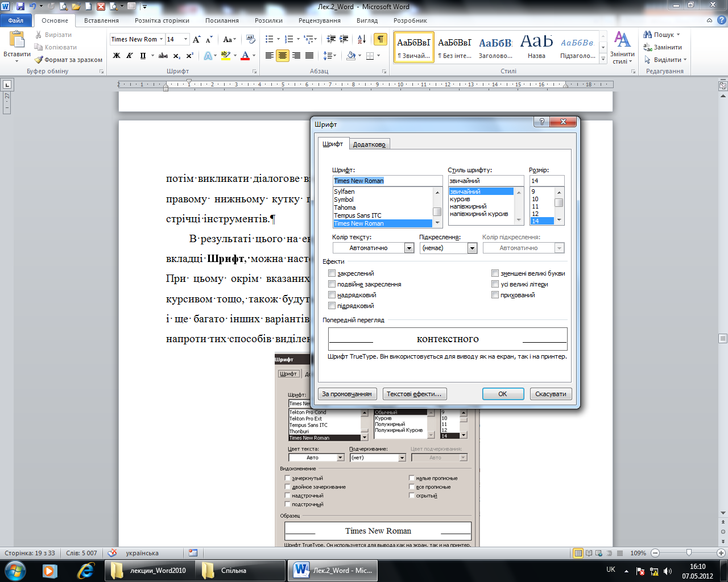Center the text alignment
Screen dimensions: 728x582
283,56
